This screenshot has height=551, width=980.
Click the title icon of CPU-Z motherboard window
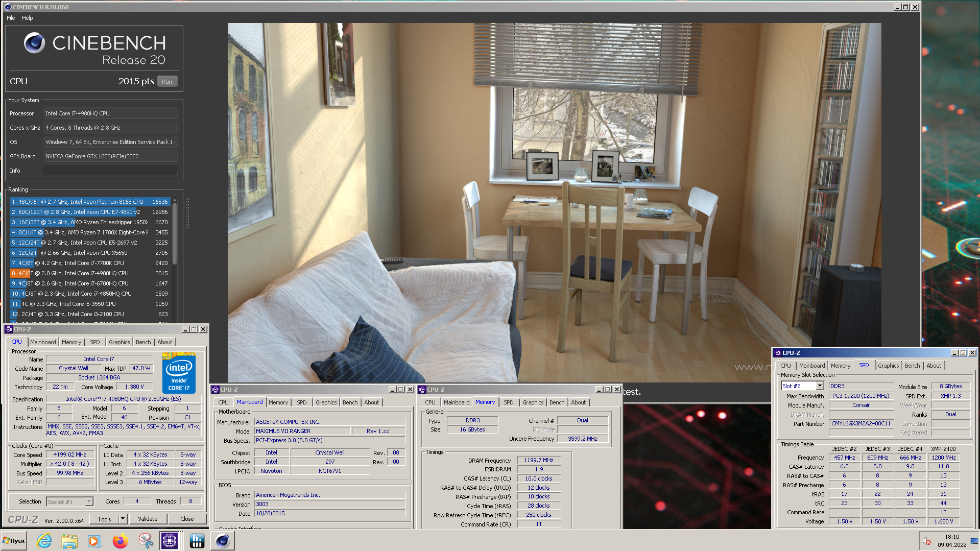tap(216, 390)
